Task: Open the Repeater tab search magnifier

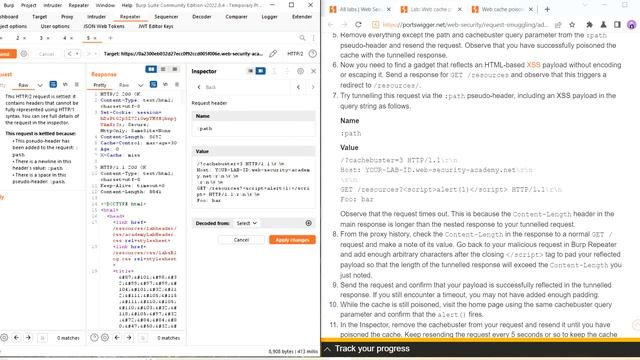Action: pos(302,38)
